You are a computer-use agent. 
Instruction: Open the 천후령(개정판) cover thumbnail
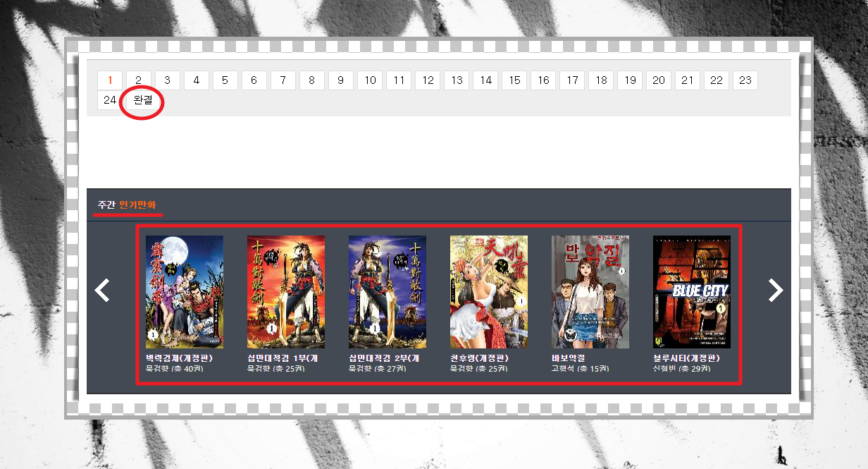coord(489,292)
